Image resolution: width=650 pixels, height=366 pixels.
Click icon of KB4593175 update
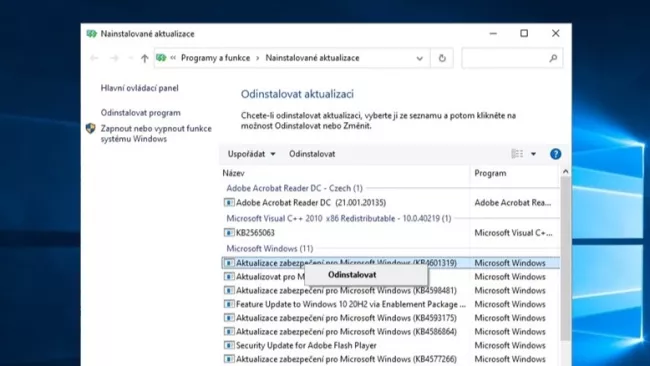coord(229,318)
